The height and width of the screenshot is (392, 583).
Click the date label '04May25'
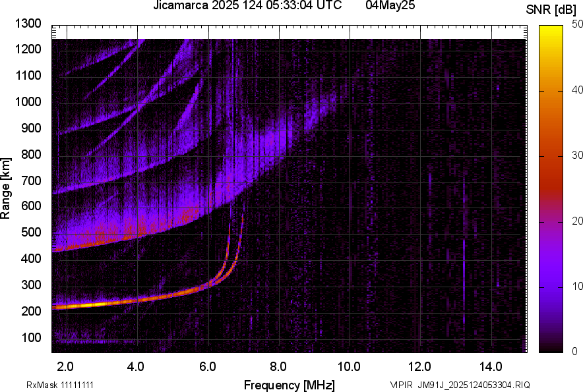click(x=390, y=5)
